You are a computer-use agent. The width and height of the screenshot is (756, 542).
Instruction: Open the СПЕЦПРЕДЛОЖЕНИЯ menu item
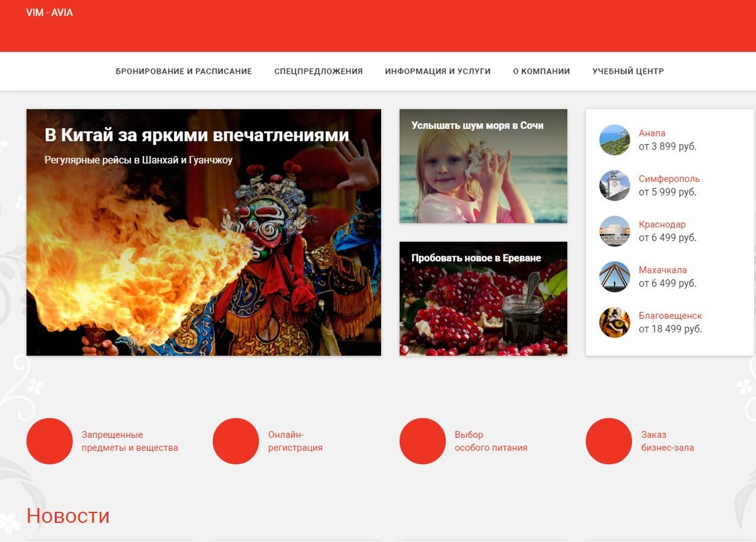[x=318, y=71]
